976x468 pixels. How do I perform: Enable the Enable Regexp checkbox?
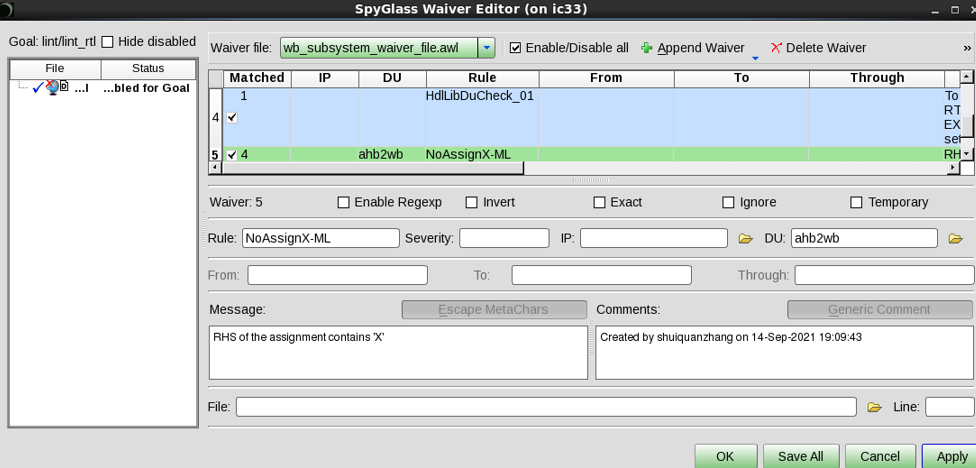(343, 202)
